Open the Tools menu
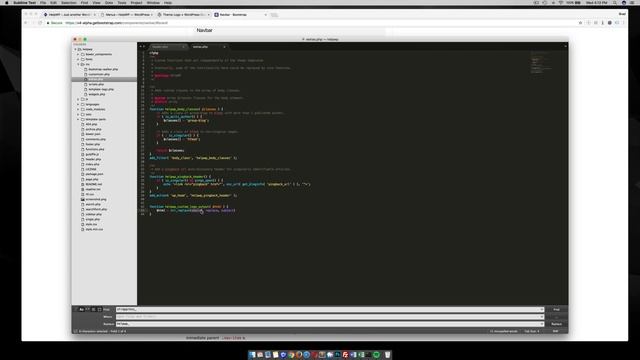The width and height of the screenshot is (640, 360). 122,2
